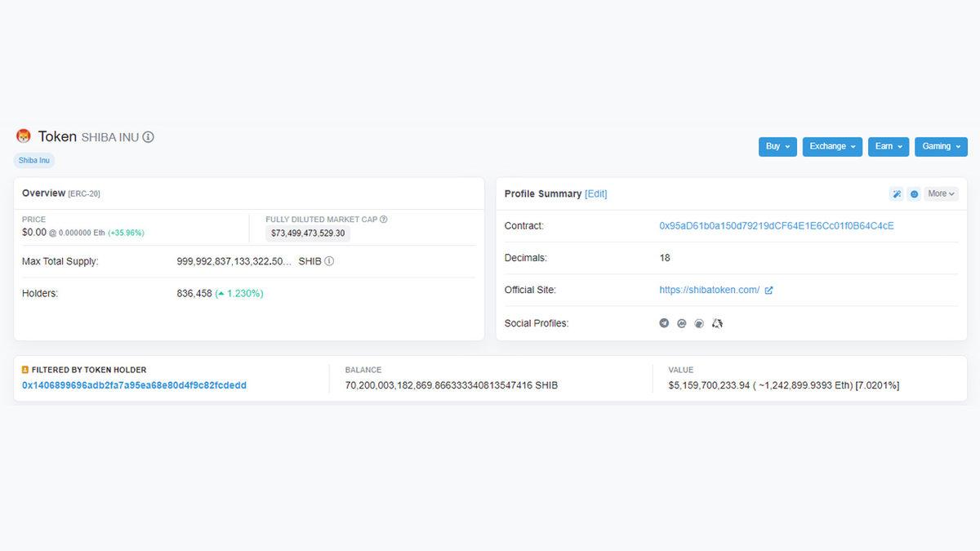This screenshot has height=551, width=980.
Task: Click the Shiba Inu token logo
Action: [24, 136]
